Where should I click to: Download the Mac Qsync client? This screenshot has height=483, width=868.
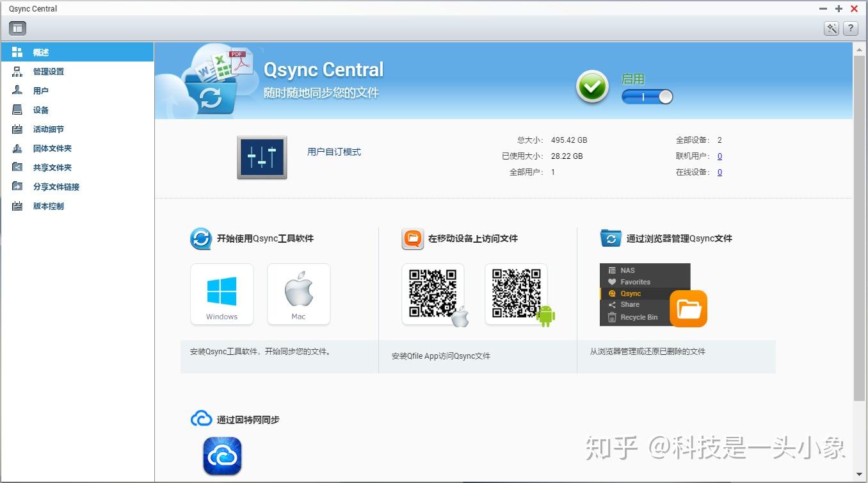point(298,294)
